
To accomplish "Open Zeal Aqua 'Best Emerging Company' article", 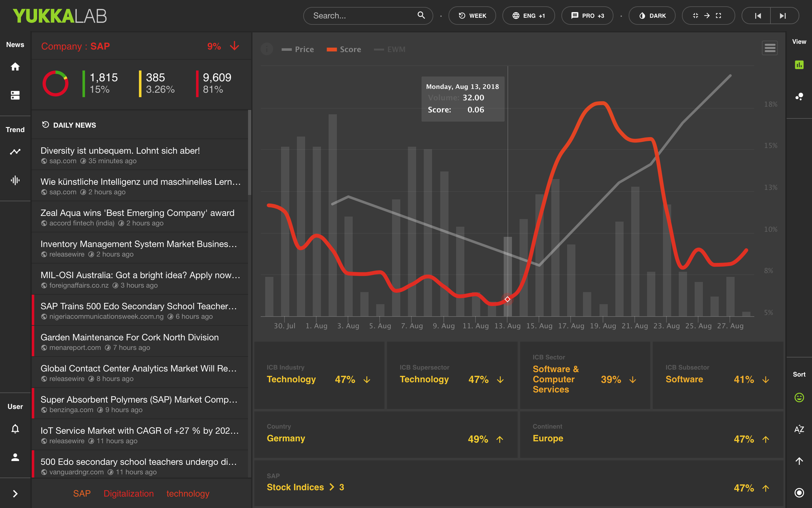I will tap(140, 217).
